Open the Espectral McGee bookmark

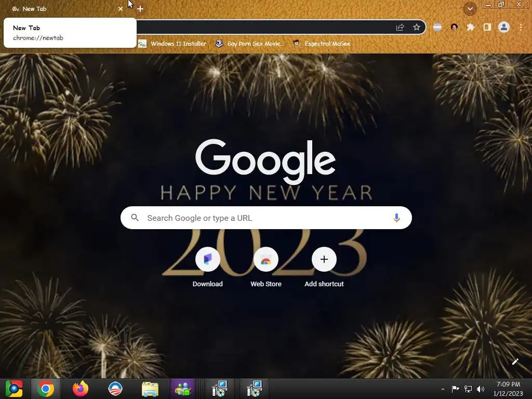[322, 44]
